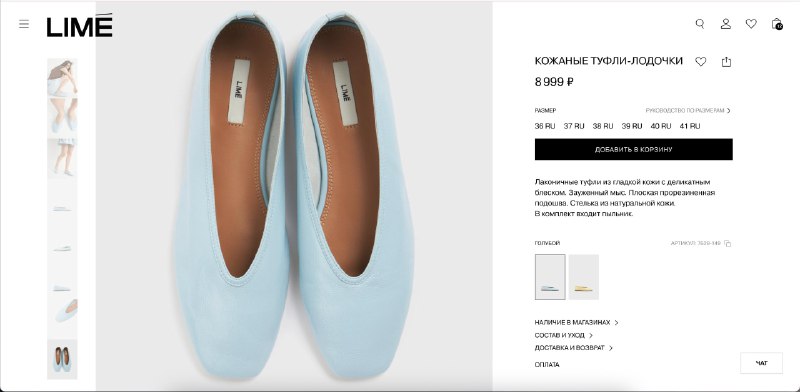The image size is (800, 392).
Task: Click Добавить в корзину button
Action: (x=634, y=150)
